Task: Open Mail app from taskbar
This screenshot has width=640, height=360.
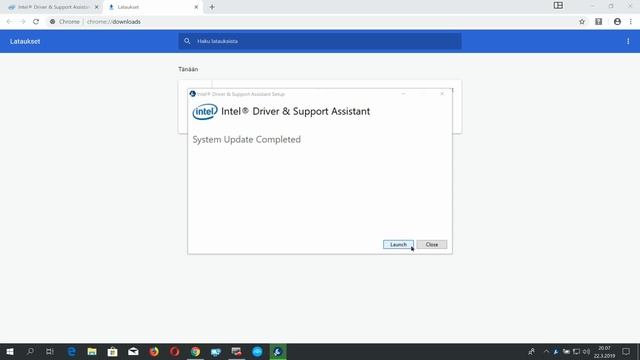Action: tap(133, 351)
